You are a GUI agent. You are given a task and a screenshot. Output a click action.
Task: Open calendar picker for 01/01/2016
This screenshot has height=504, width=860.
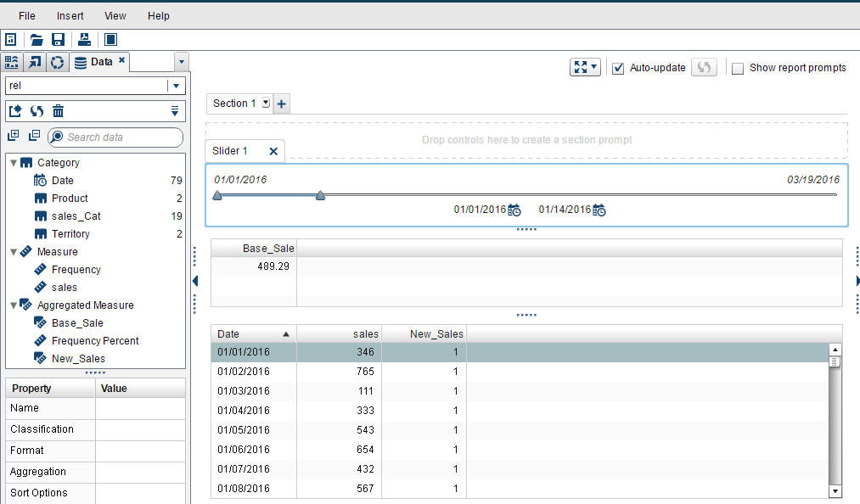(x=514, y=210)
